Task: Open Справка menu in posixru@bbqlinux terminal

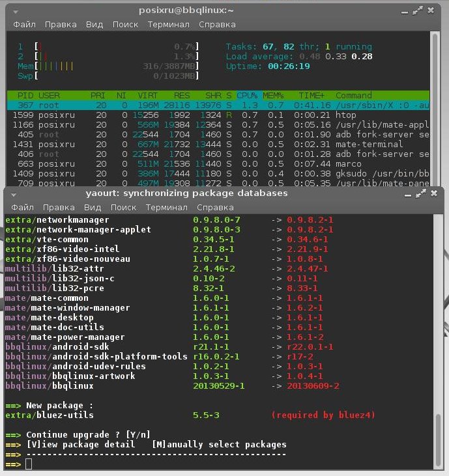Action: point(217,25)
